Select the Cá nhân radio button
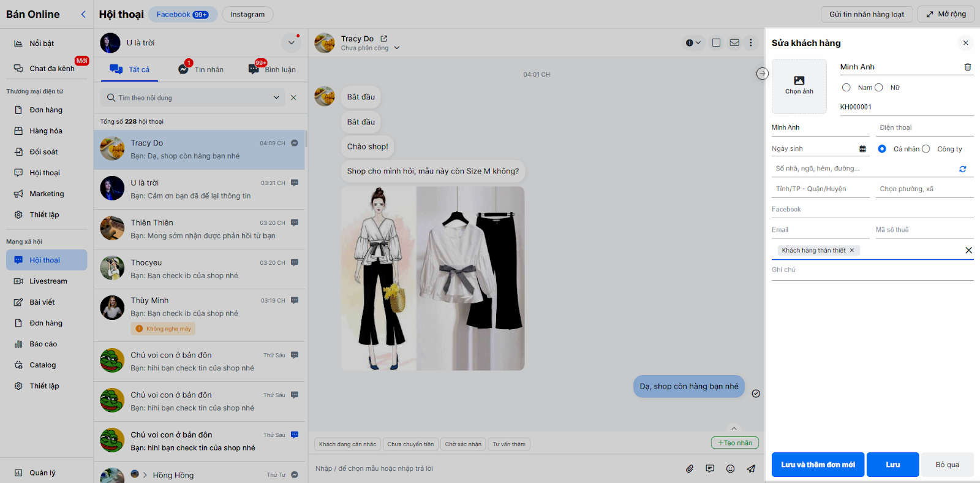 click(x=882, y=149)
